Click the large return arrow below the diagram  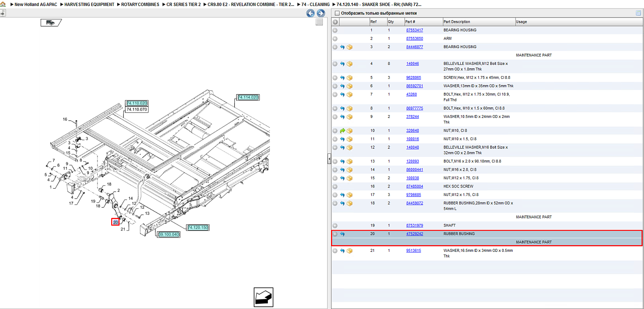[263, 297]
